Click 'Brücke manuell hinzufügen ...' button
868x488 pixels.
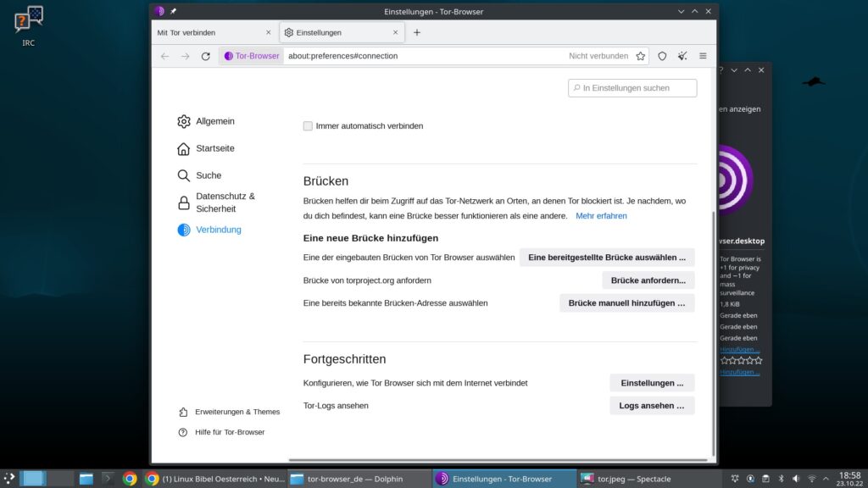coord(626,303)
